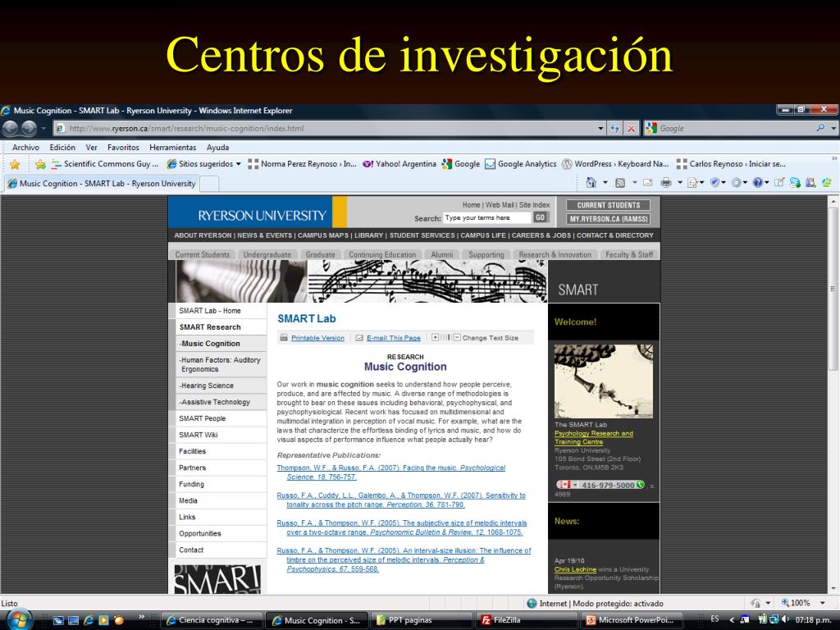Click the RSS feeds icon in command bar
Screen dimensions: 840x630
[x=620, y=183]
